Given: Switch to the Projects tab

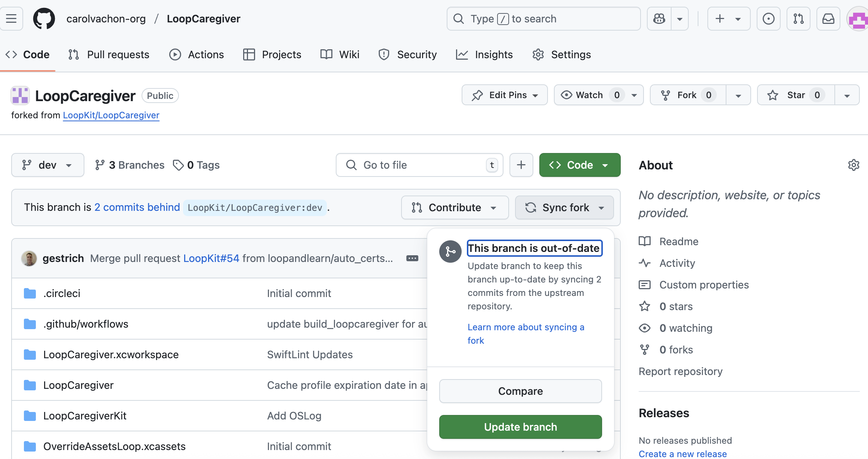Looking at the screenshot, I should [272, 54].
